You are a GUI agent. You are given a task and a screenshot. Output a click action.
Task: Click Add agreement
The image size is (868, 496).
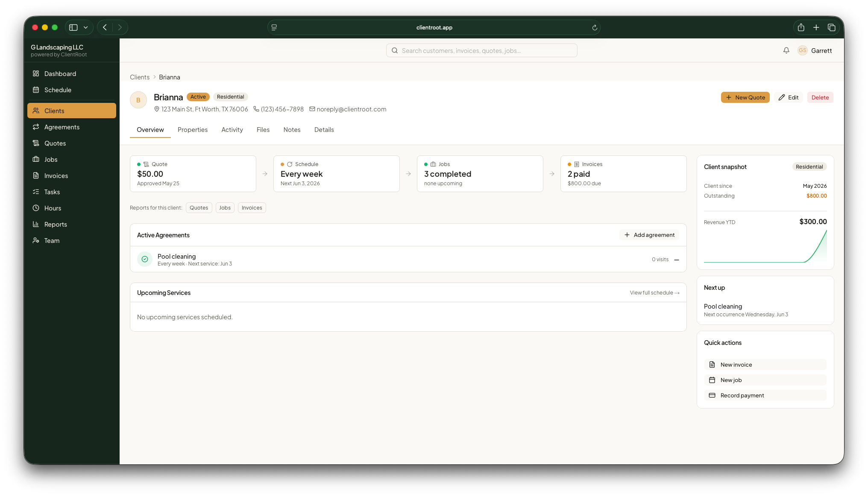[649, 235]
